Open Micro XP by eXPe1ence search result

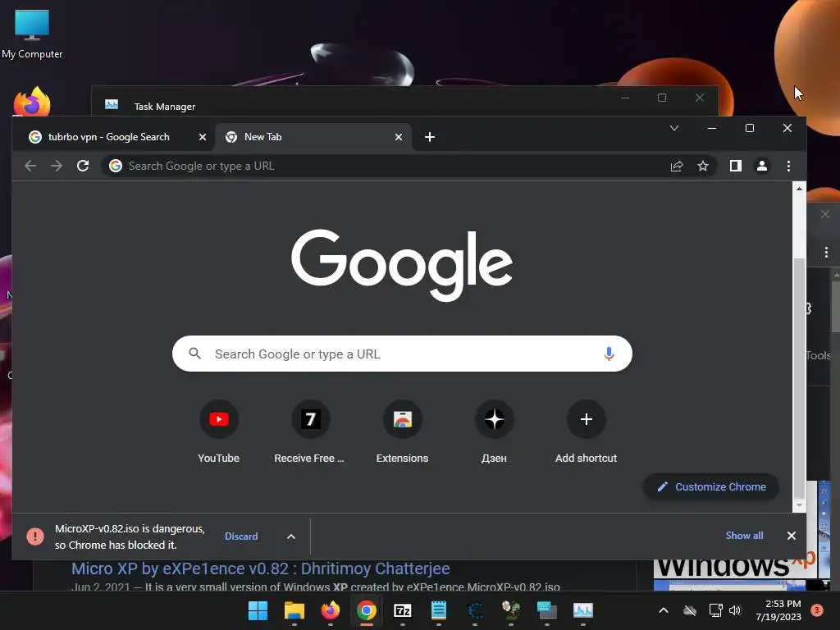(x=260, y=568)
